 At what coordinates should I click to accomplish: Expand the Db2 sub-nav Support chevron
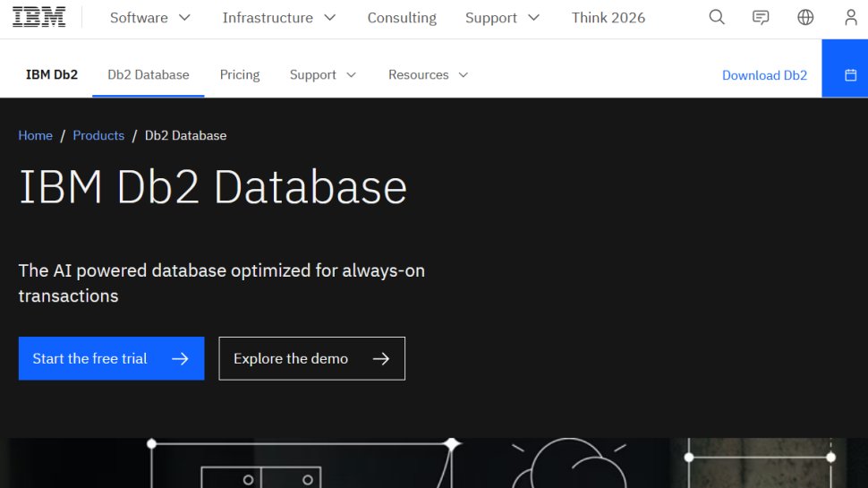click(351, 75)
